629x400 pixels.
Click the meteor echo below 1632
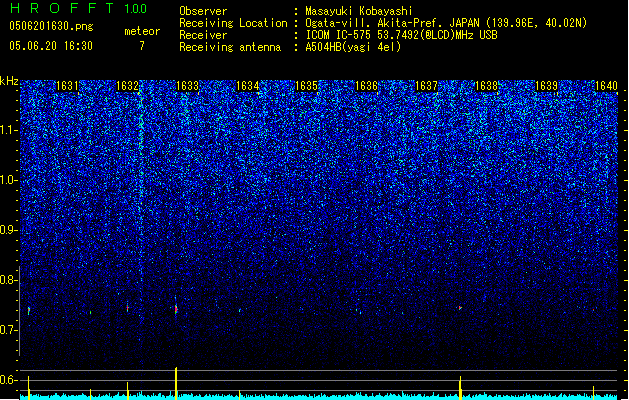coord(128,309)
